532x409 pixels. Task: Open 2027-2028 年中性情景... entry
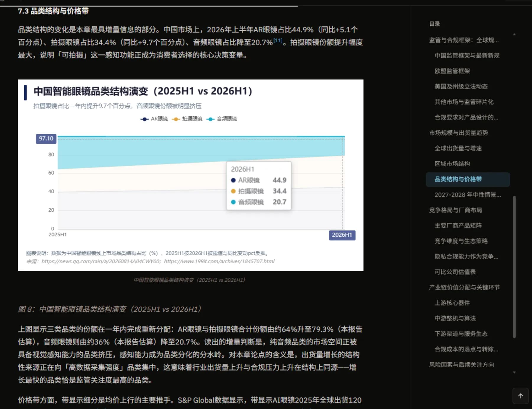click(468, 195)
